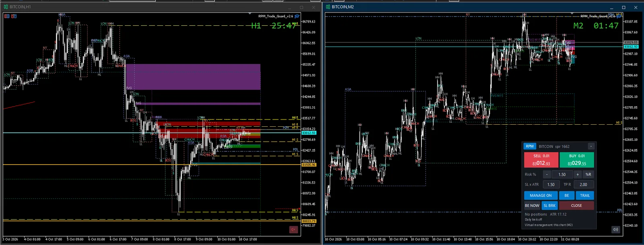
Task: Click the cyan price tag 83012.93 on the M2 price axis
Action: [x=631, y=47]
